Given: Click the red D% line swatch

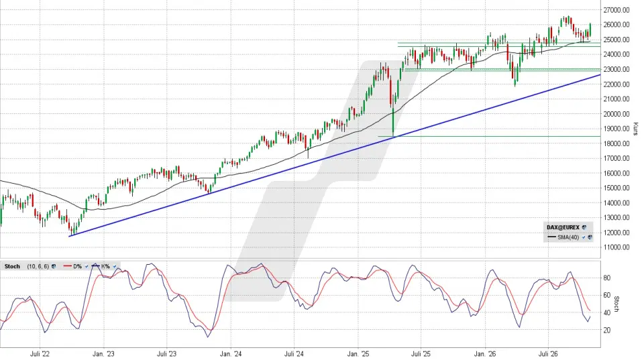Looking at the screenshot, I should pos(67,266).
